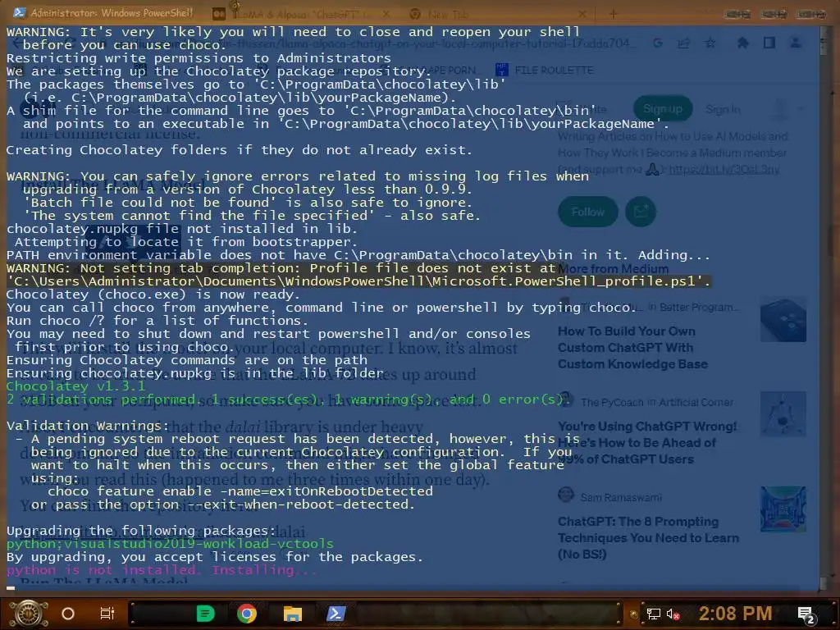Click the thumbnail for the 8 Prompting Techniques article

(783, 509)
